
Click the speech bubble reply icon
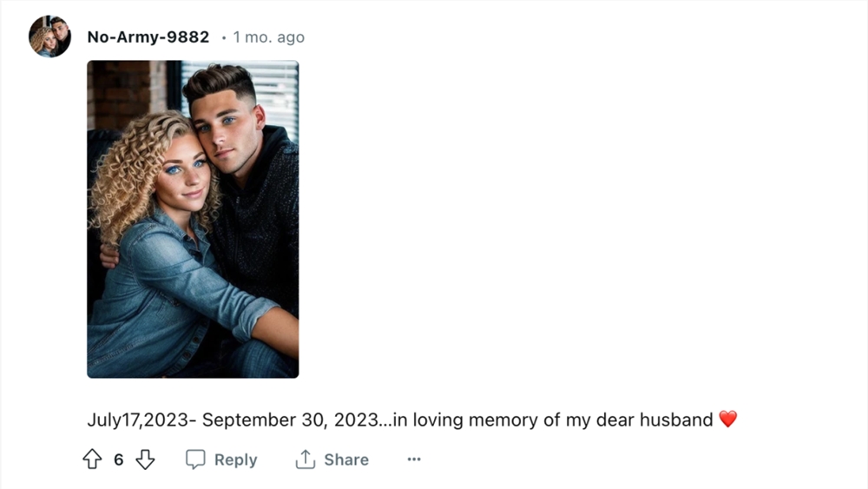click(195, 459)
